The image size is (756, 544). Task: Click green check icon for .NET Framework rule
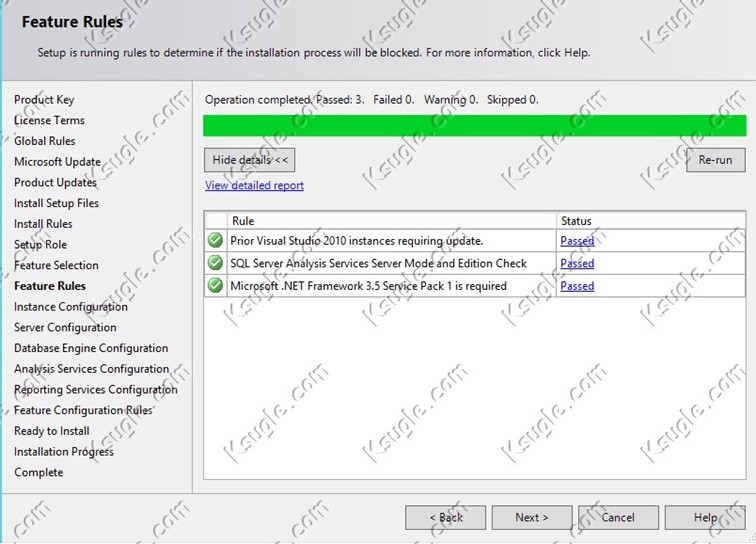pyautogui.click(x=215, y=286)
